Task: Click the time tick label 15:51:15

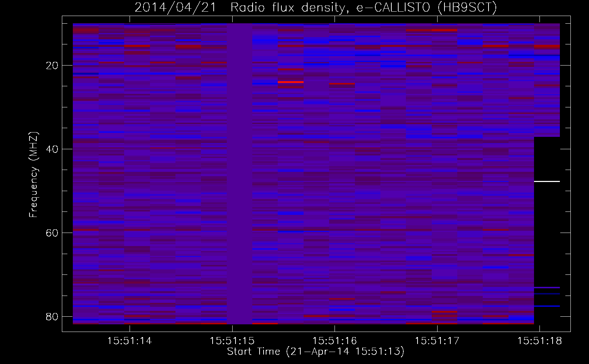Action: [x=232, y=341]
